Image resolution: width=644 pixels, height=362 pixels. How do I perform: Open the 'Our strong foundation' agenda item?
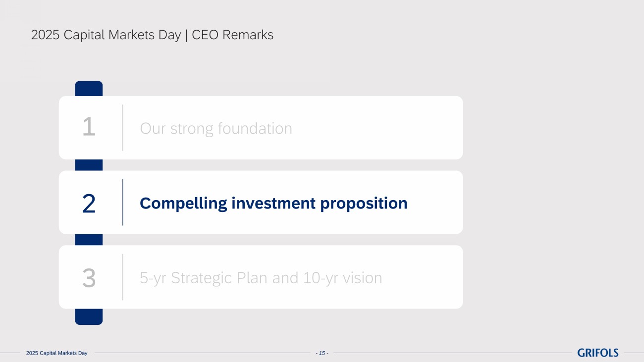tap(215, 128)
